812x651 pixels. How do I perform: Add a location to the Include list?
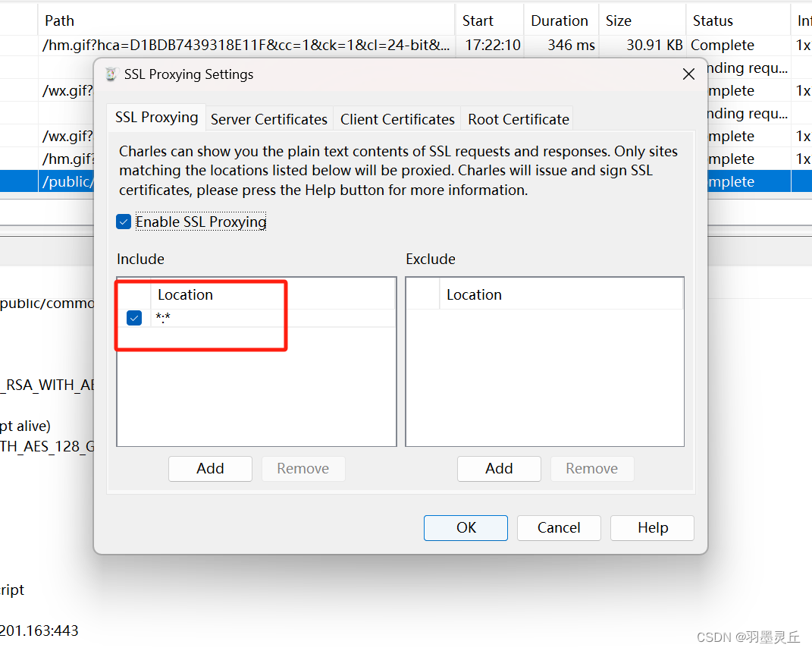point(210,469)
